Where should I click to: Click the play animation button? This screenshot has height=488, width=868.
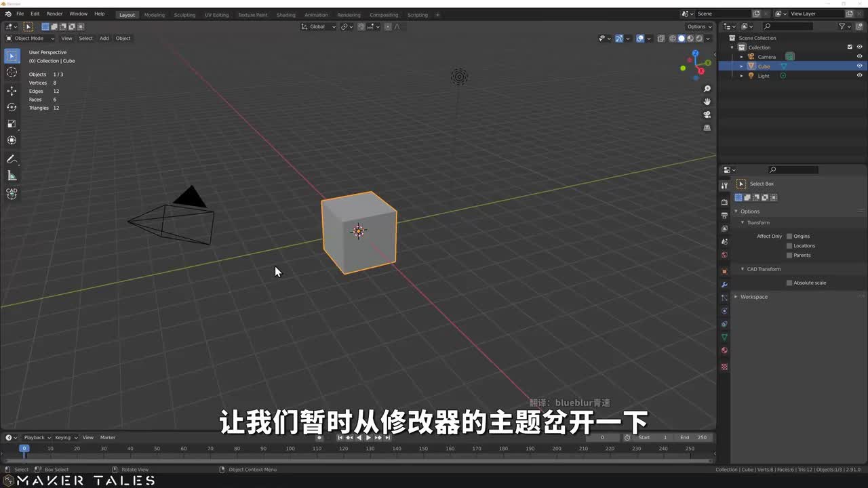(x=368, y=438)
